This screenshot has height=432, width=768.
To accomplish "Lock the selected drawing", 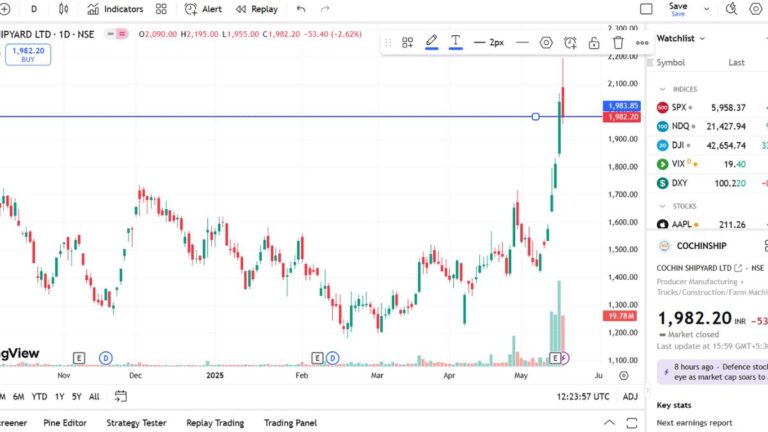I will pos(594,43).
